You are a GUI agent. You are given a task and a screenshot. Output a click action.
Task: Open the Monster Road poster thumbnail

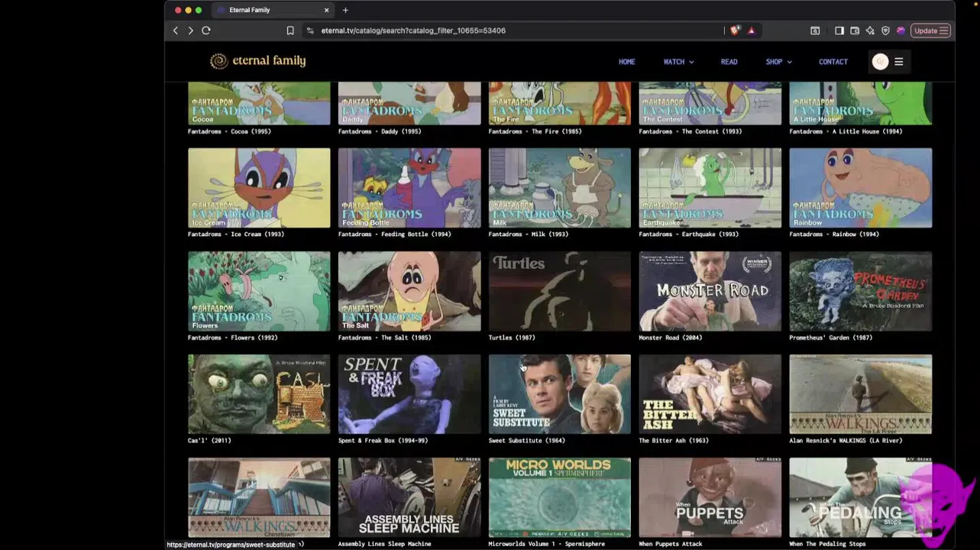click(x=710, y=291)
